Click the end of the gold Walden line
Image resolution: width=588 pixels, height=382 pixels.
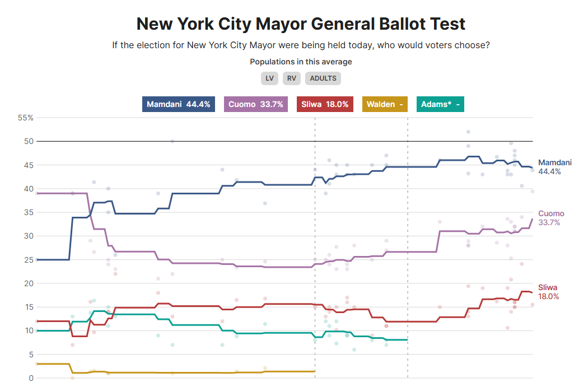coord(314,371)
